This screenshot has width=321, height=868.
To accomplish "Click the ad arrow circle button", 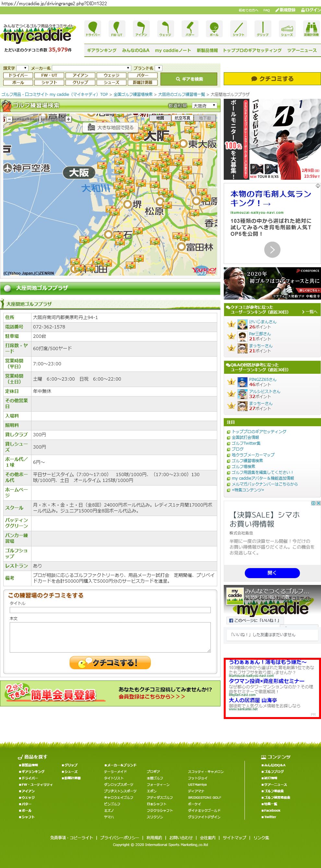I will 272,250.
